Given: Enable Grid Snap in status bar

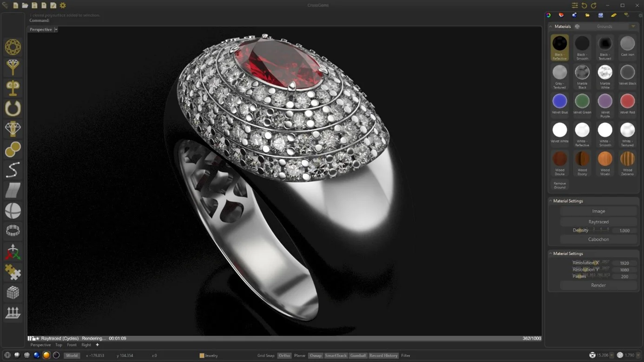Looking at the screenshot, I should pos(266,355).
